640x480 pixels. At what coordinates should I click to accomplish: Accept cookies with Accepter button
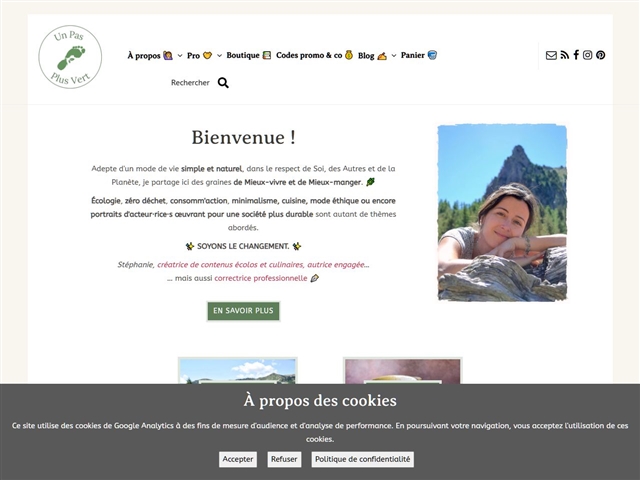[238, 459]
